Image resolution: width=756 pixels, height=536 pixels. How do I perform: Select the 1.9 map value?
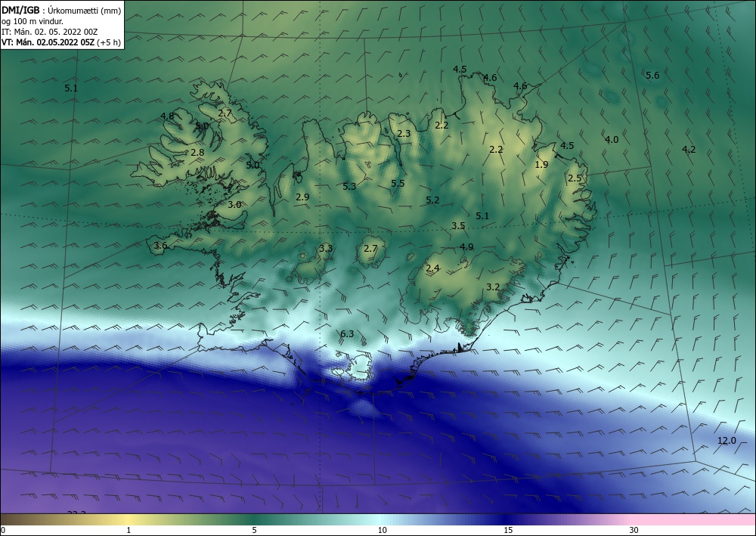(x=541, y=164)
